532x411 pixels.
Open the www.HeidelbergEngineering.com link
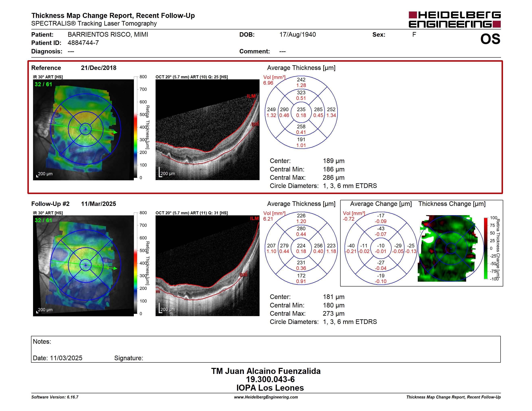pos(266,397)
